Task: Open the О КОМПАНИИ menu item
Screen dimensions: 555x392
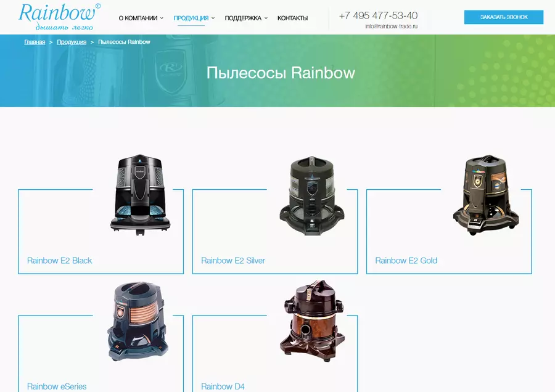Action: coord(138,18)
